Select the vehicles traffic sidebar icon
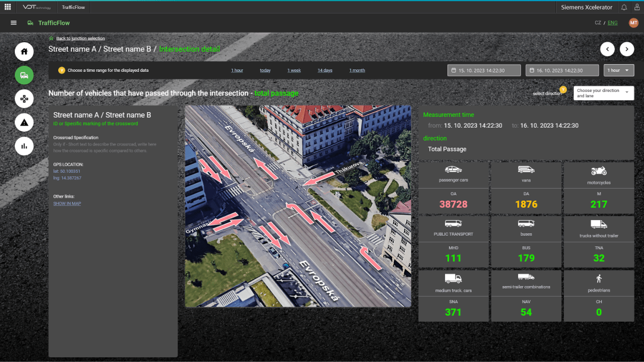The image size is (644, 362). [24, 75]
